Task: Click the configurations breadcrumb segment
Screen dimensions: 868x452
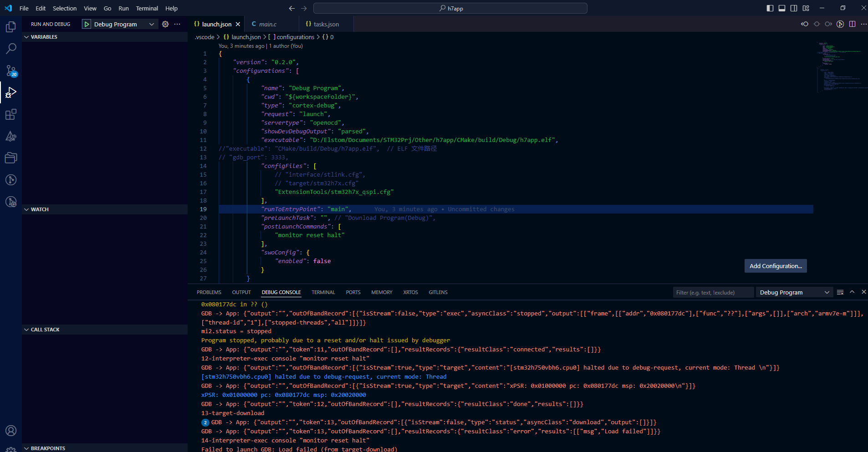Action: 296,37
